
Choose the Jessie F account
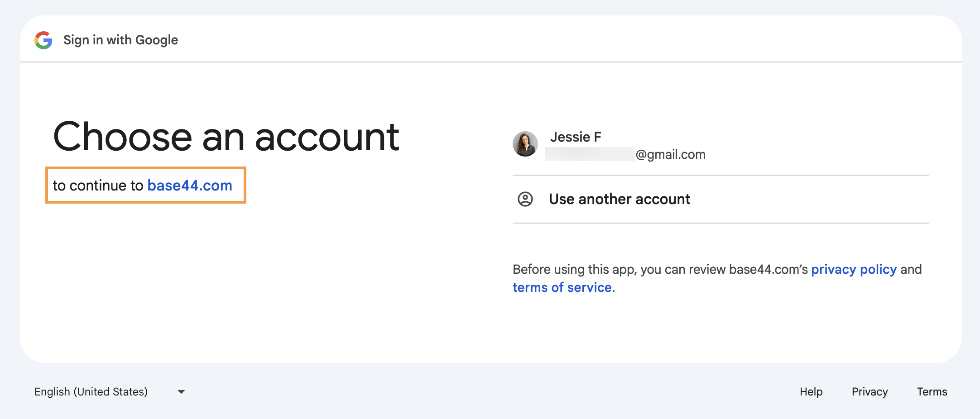coord(721,145)
